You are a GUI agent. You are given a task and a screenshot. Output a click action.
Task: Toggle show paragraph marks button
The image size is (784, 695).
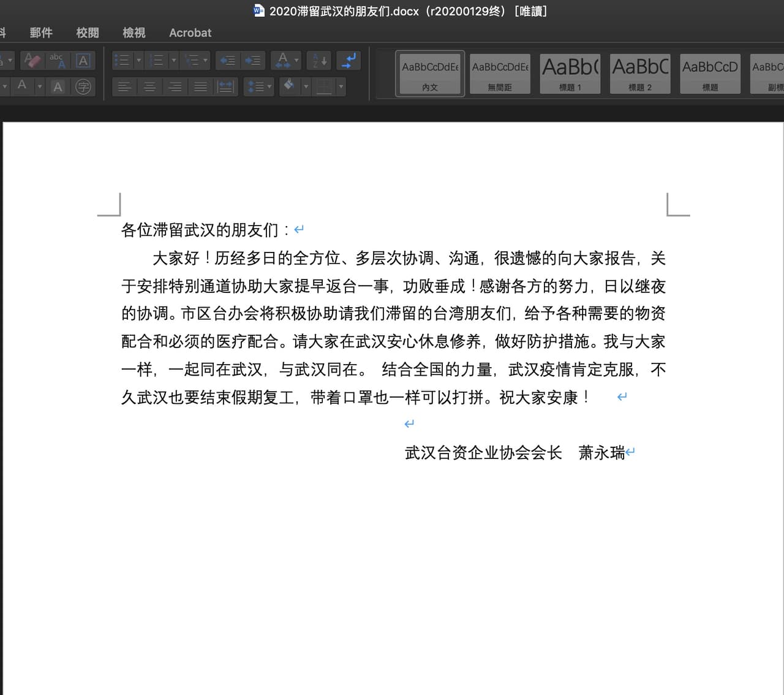pos(349,60)
